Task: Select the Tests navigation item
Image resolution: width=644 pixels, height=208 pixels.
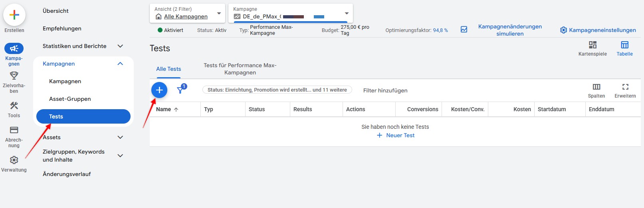Action: pos(83,116)
